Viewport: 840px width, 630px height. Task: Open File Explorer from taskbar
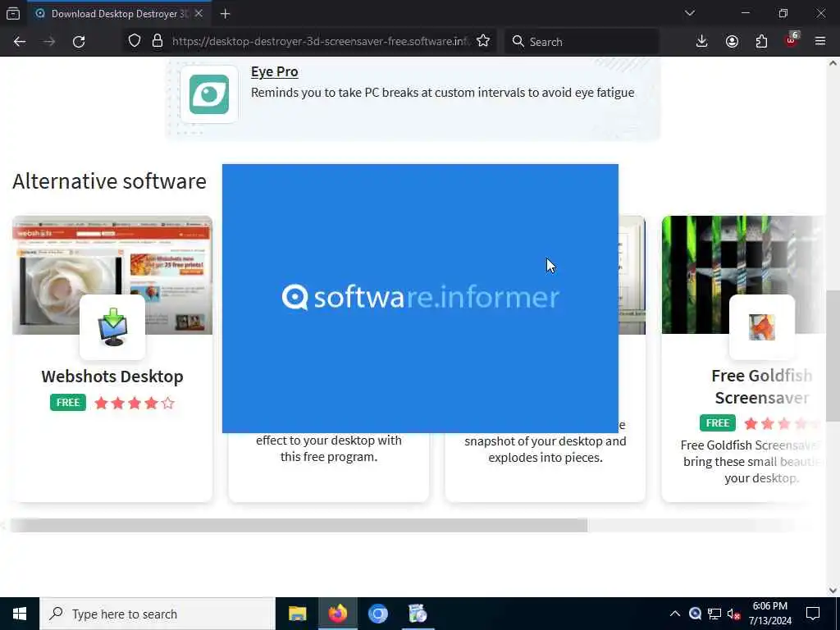297,614
